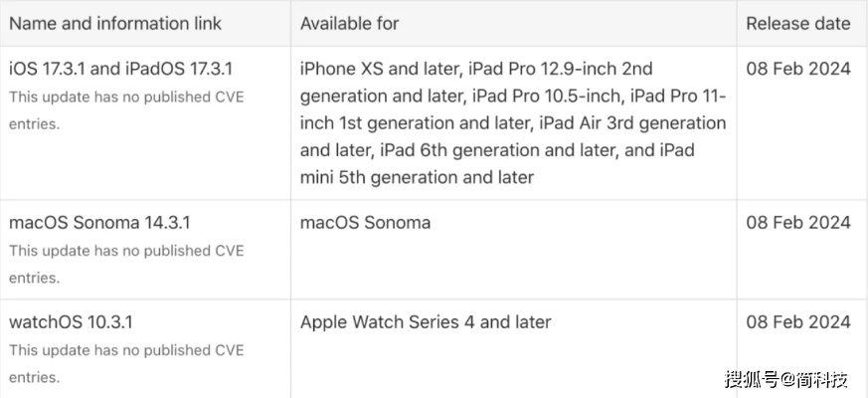Click the 搜狐号@简科技 watermark
This screenshot has width=868, height=398.
point(785,379)
